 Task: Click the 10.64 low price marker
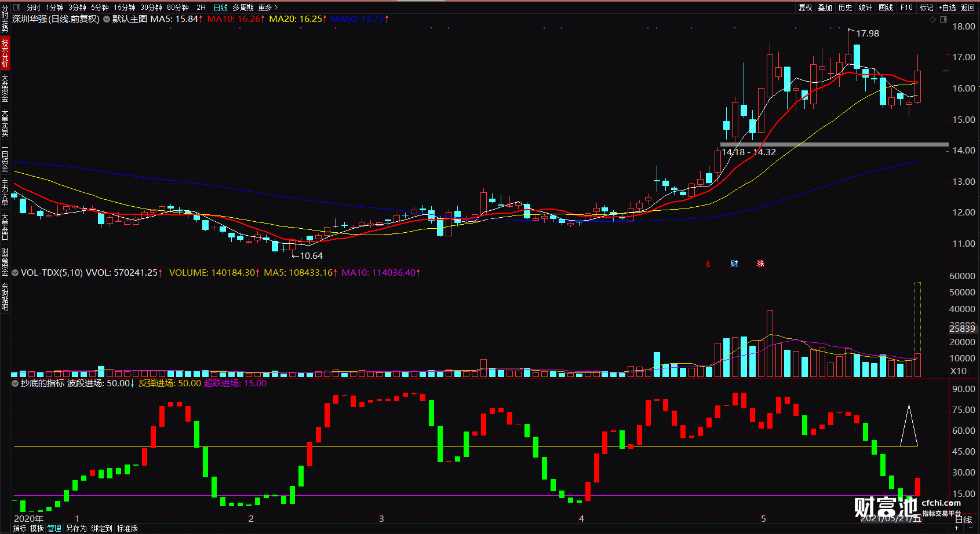click(311, 255)
